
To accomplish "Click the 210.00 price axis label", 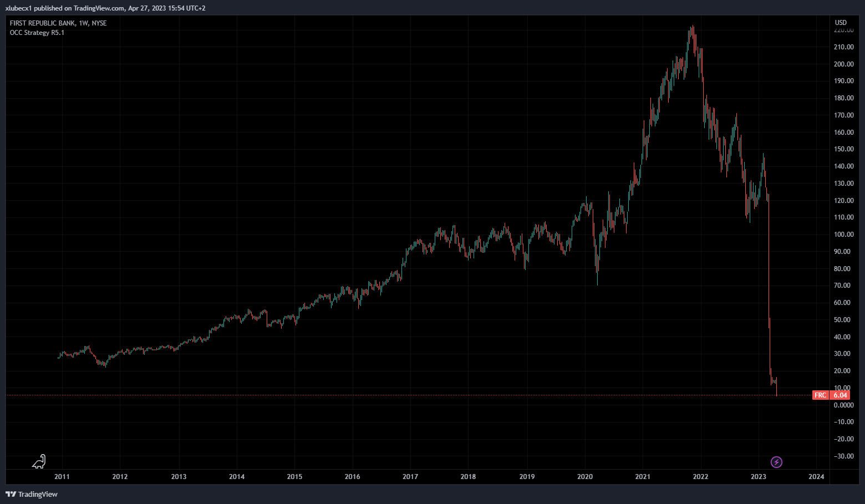I will (843, 47).
